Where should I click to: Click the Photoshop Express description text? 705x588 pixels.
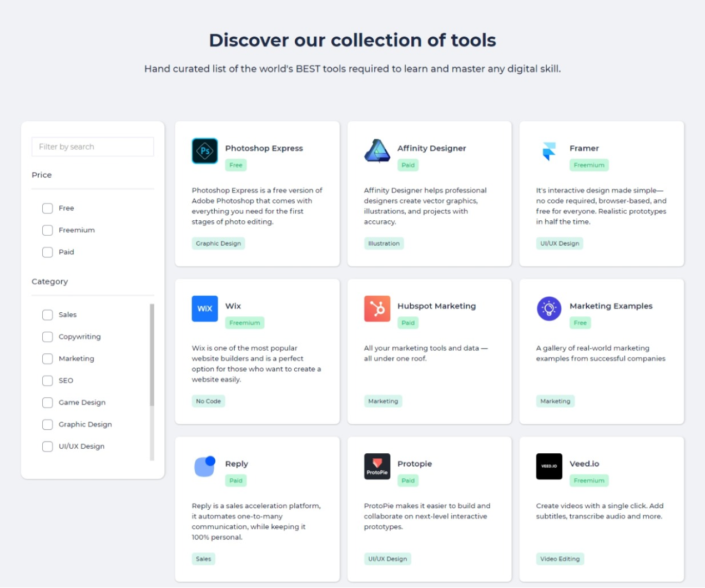coord(257,206)
